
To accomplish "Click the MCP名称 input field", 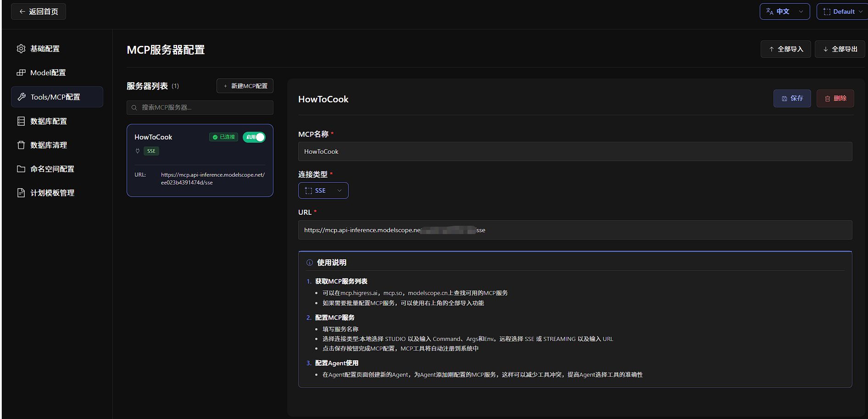I will pyautogui.click(x=575, y=151).
